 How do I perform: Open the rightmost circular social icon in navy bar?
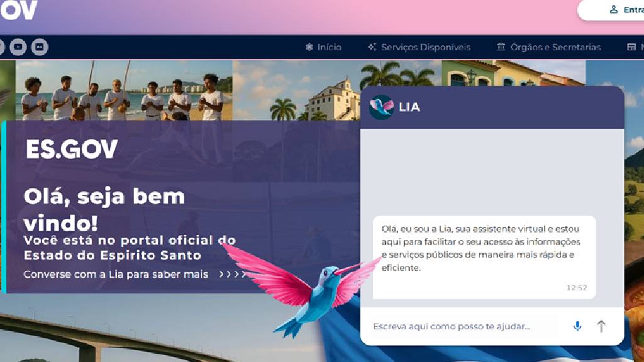[x=40, y=47]
